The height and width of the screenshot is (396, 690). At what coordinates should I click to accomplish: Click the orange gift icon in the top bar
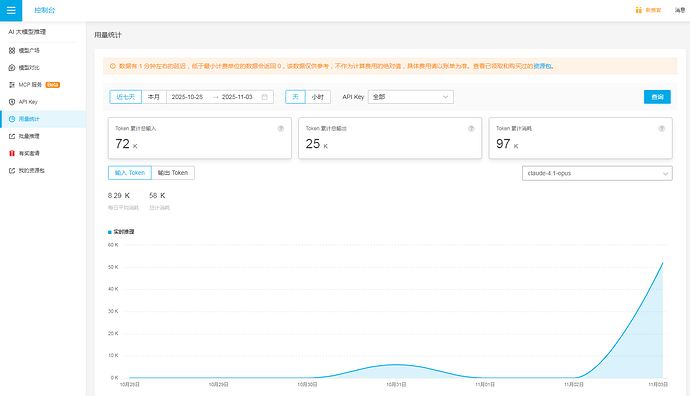pos(639,10)
